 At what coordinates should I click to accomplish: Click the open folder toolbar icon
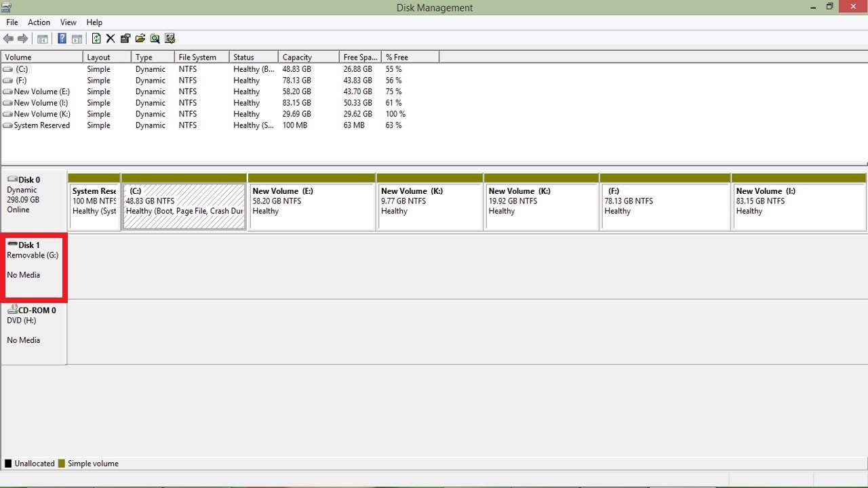140,39
